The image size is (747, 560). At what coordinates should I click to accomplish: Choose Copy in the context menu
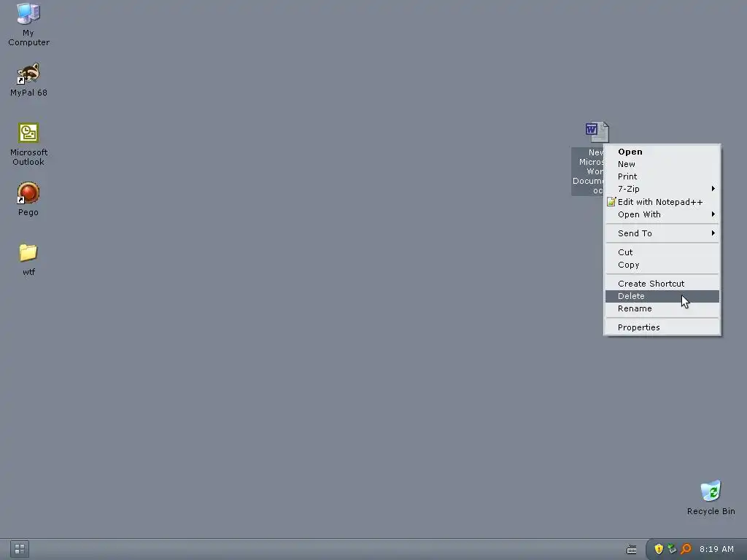(662, 264)
